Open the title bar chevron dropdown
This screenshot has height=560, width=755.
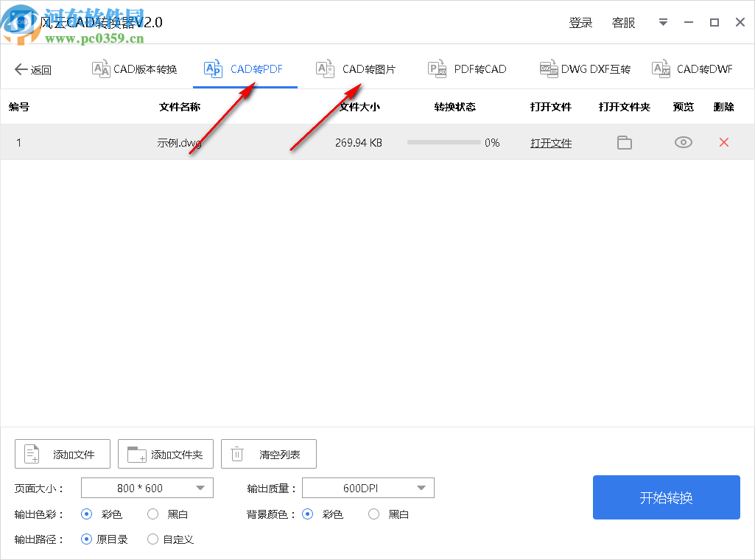click(x=662, y=22)
